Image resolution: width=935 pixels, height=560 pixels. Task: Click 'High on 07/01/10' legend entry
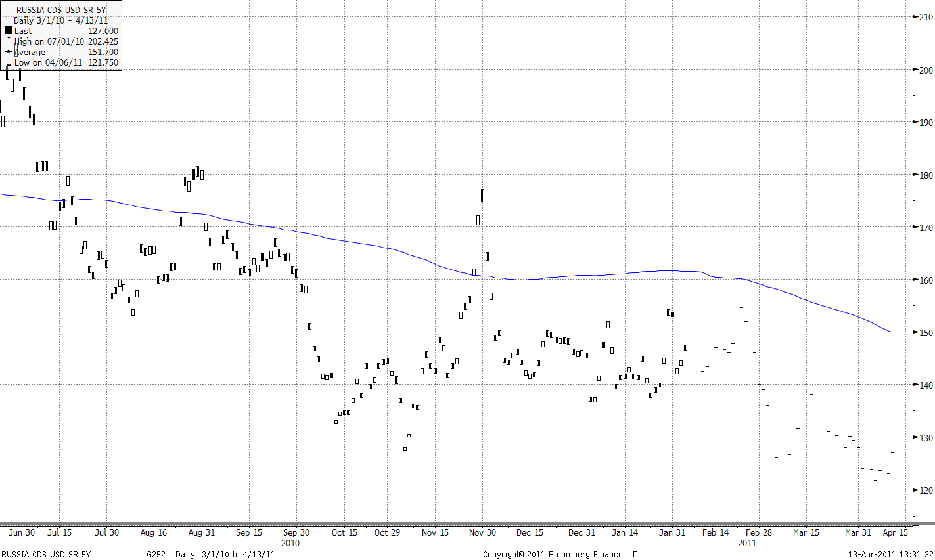(x=49, y=41)
